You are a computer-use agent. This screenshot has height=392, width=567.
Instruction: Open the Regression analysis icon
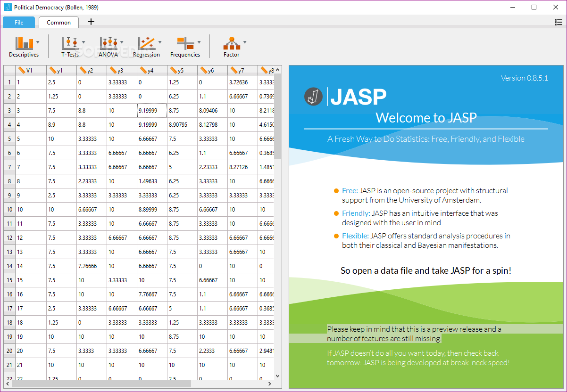tap(146, 43)
